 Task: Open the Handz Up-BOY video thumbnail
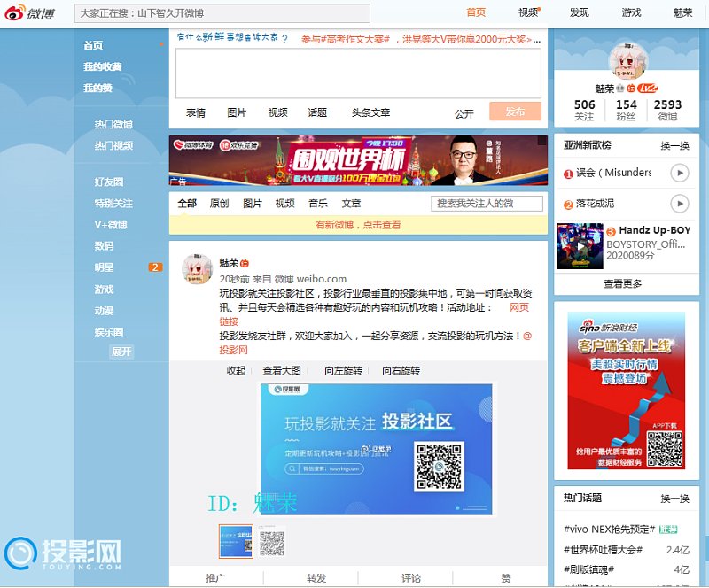580,246
